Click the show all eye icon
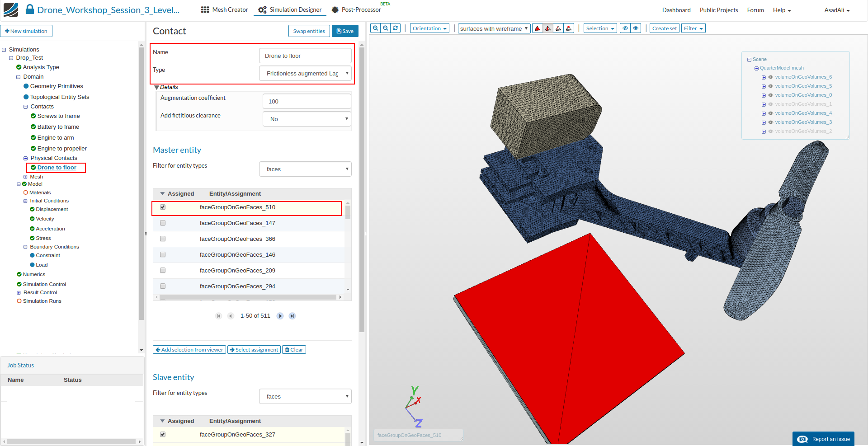Viewport: 868px width, 446px height. (636, 28)
